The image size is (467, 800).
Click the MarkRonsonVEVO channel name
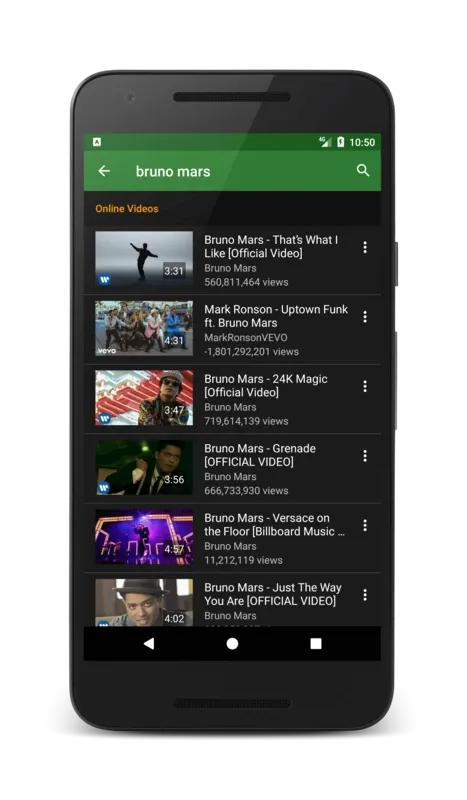pyautogui.click(x=245, y=337)
